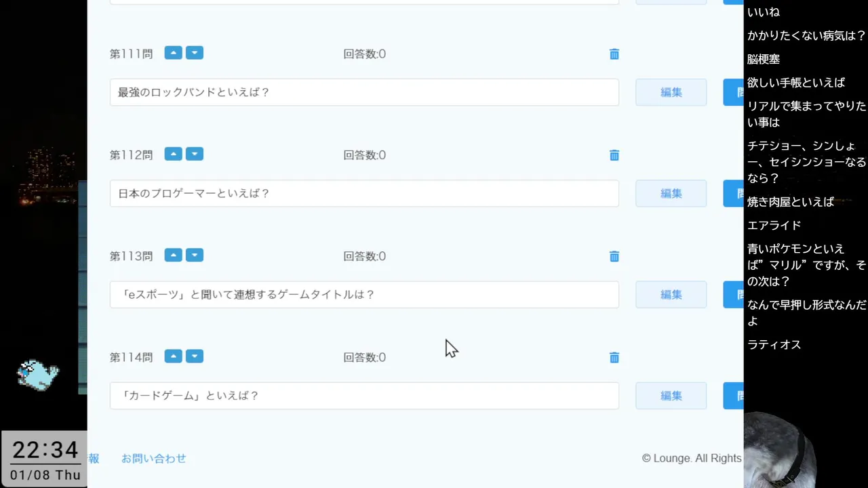Click the 「カードゲーム」といえば? input field

364,396
